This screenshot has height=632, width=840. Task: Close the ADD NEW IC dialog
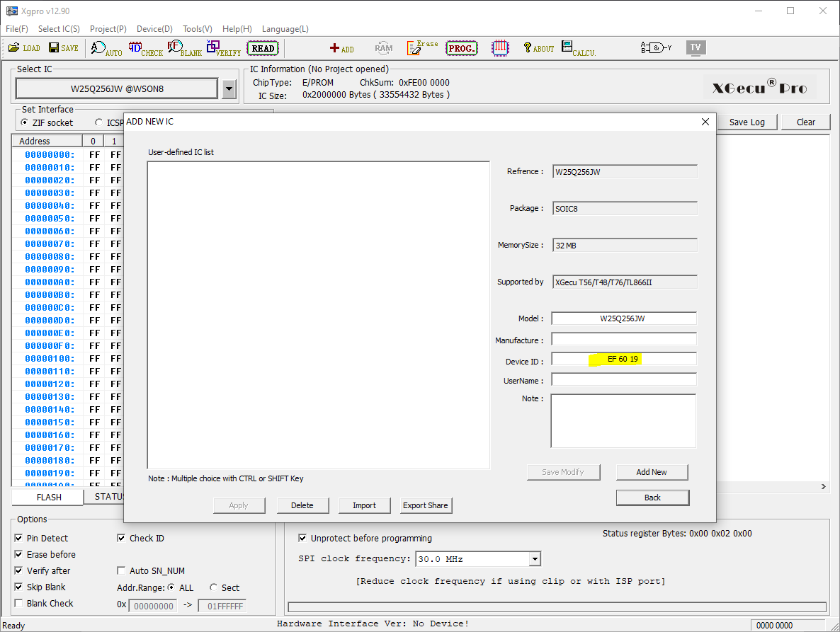[x=705, y=122]
